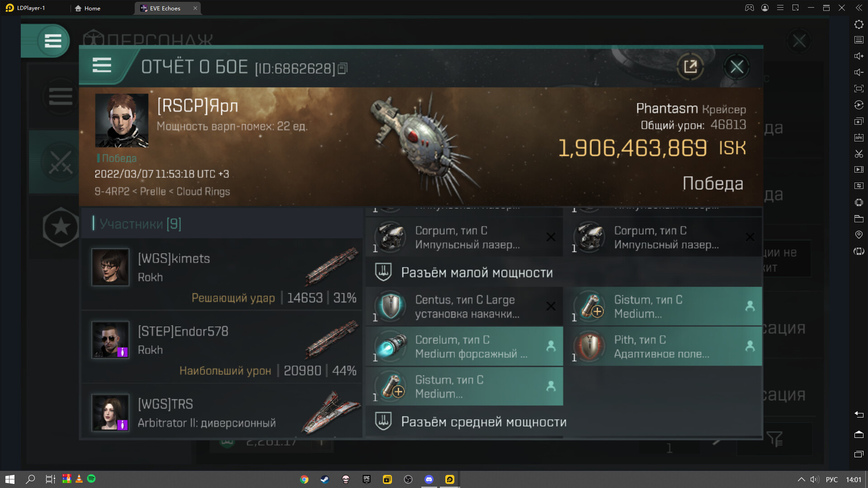The width and height of the screenshot is (868, 488).
Task: Open the battle report hamburger menu
Action: pos(102,66)
